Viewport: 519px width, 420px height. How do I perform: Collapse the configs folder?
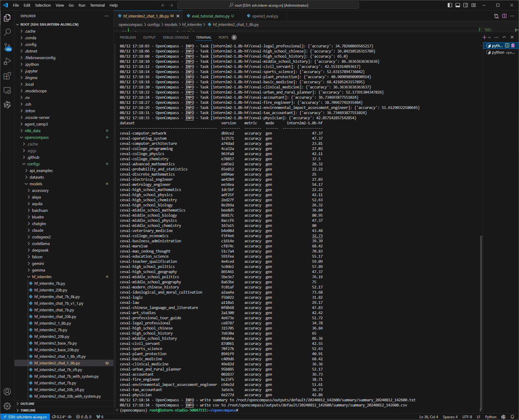pos(64,164)
